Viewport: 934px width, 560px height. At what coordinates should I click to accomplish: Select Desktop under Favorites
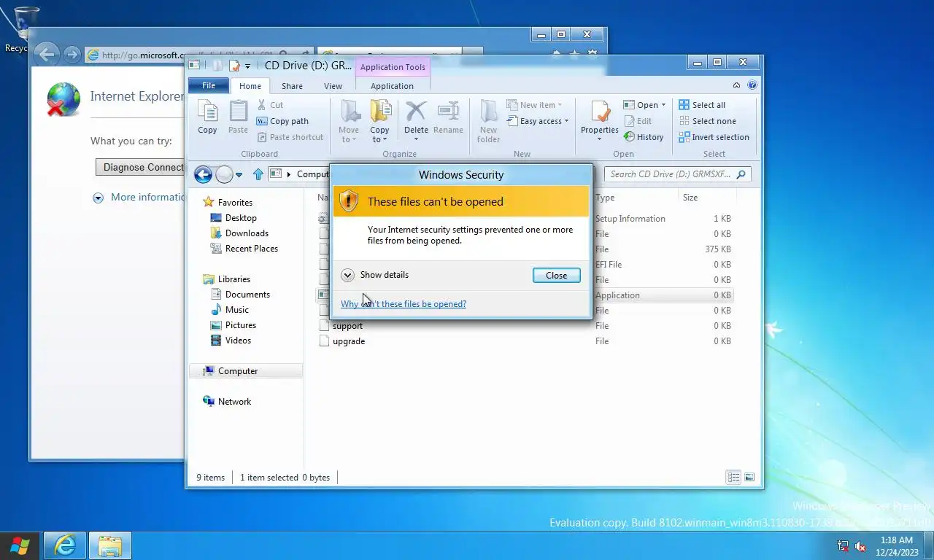tap(233, 218)
